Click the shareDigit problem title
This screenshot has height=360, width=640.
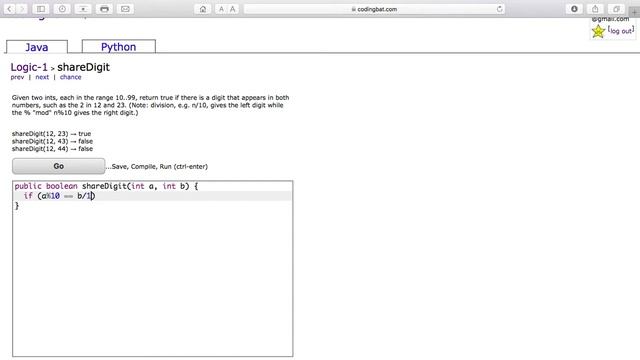tap(83, 67)
